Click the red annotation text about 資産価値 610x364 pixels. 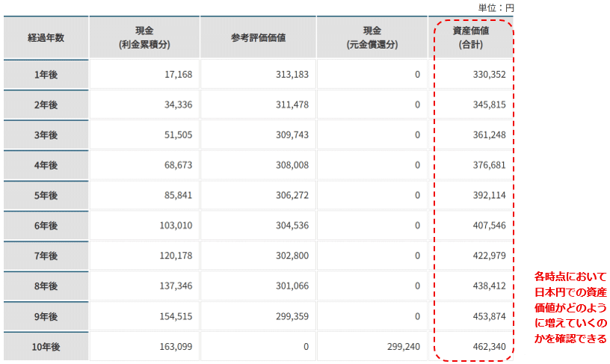tap(571, 307)
